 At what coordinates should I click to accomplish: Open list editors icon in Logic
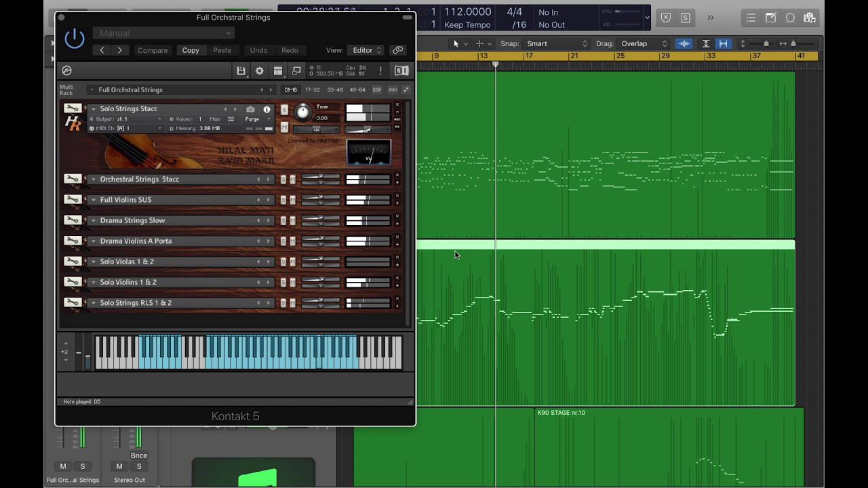pyautogui.click(x=751, y=18)
